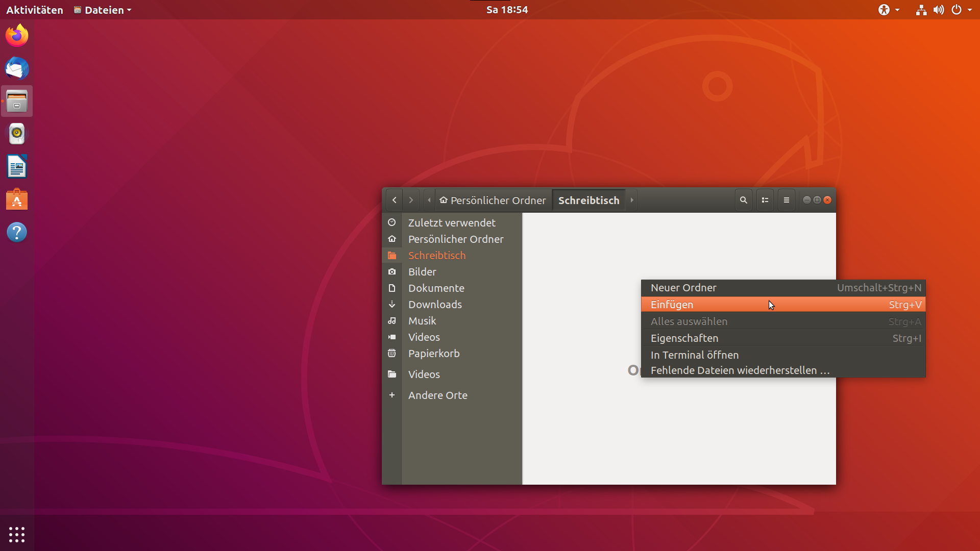Open the Dateien app menu dropdown
Screen dimensions: 980x551
[x=103, y=10]
